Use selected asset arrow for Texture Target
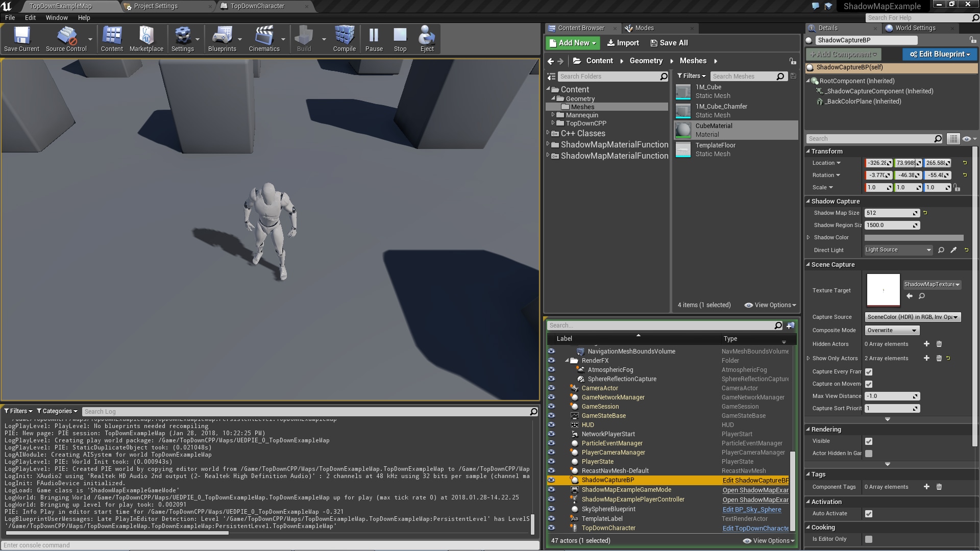This screenshot has height=551, width=980. (x=910, y=296)
